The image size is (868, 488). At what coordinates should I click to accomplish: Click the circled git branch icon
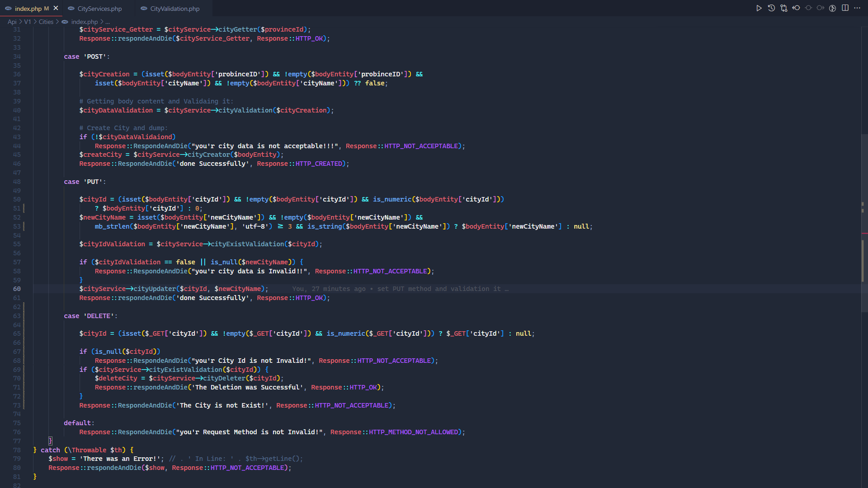point(833,8)
